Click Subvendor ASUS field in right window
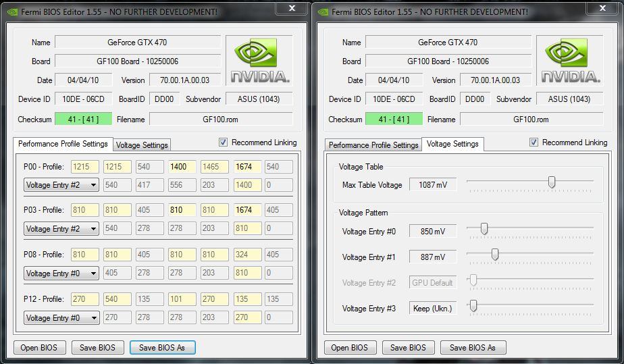The width and height of the screenshot is (624, 364). click(569, 99)
